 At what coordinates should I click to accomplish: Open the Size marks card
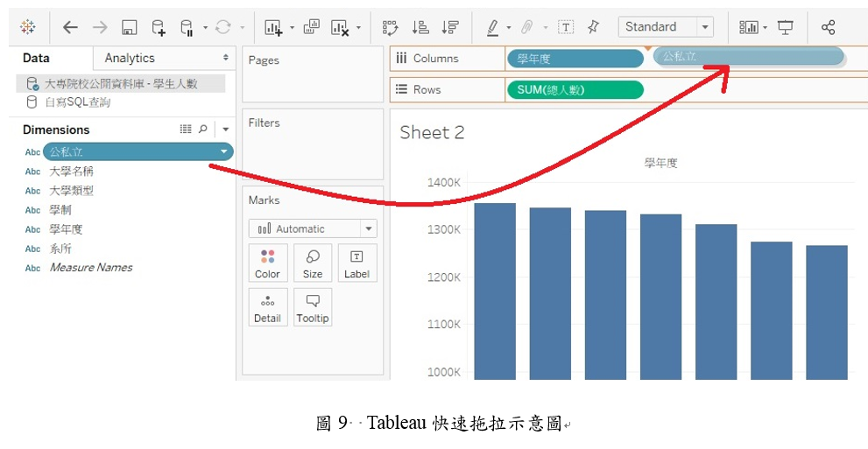point(312,263)
